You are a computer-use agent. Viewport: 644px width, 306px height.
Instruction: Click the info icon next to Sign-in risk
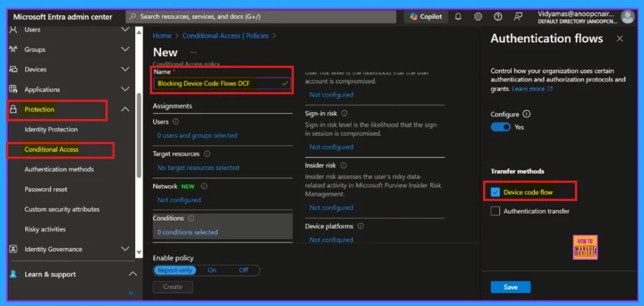point(344,113)
